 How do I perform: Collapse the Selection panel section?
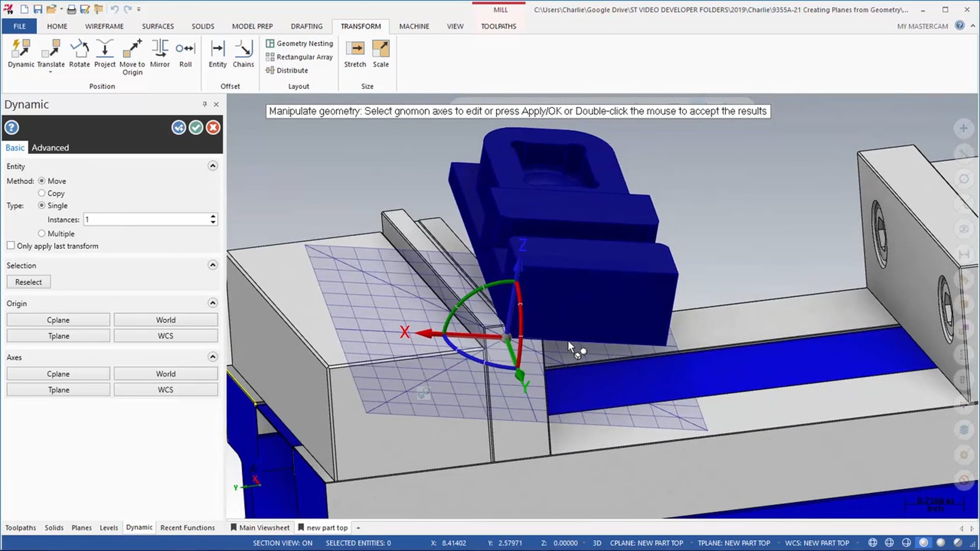[212, 264]
